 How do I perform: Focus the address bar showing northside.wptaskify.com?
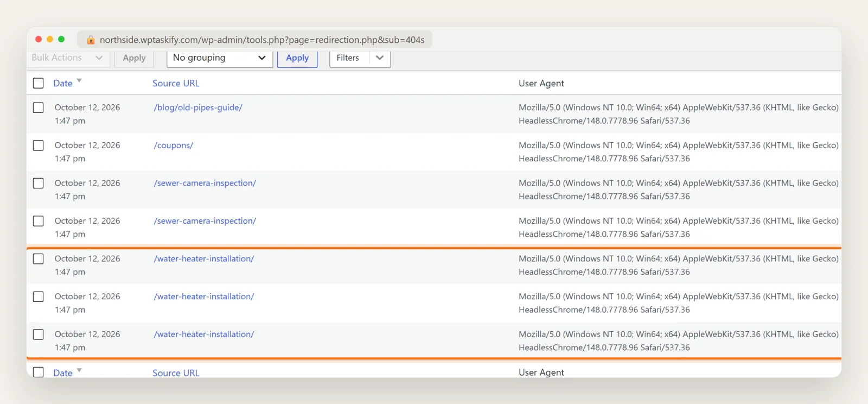tap(255, 40)
